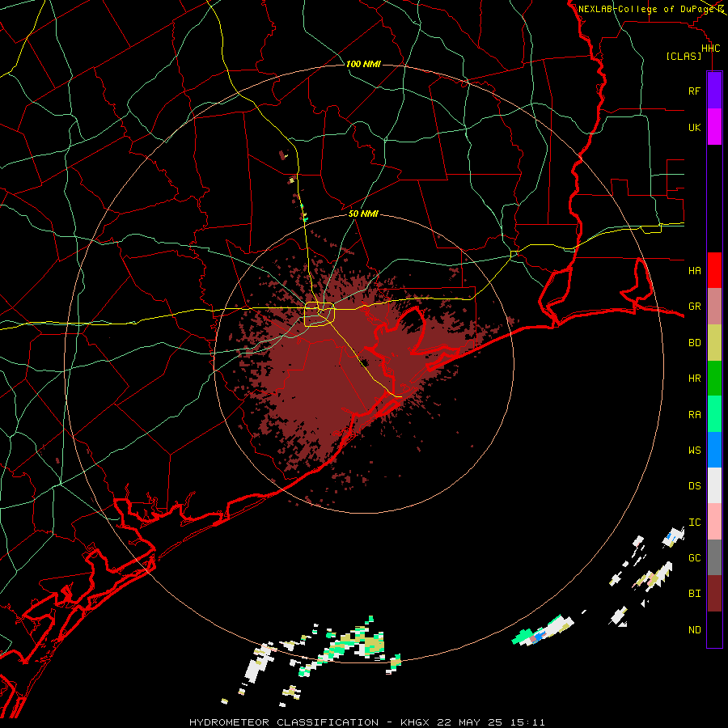Click the BD legend label
The image size is (728, 728).
[694, 343]
